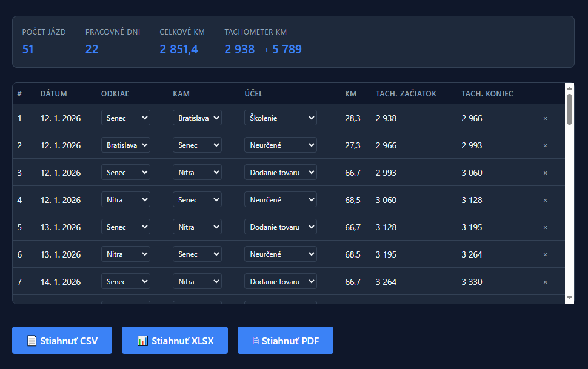588x369 pixels.
Task: Delete trip number 7 with ×
Action: pos(545,282)
